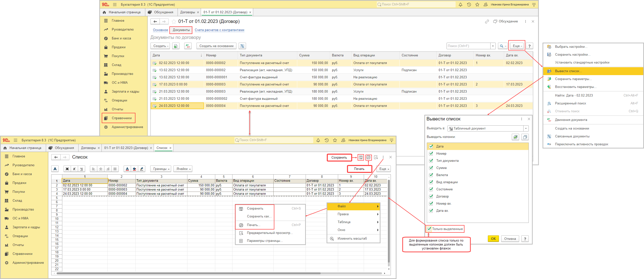Show ДтКт postings icon in toolbar
Screen dimensions: 644x279
pyautogui.click(x=188, y=46)
